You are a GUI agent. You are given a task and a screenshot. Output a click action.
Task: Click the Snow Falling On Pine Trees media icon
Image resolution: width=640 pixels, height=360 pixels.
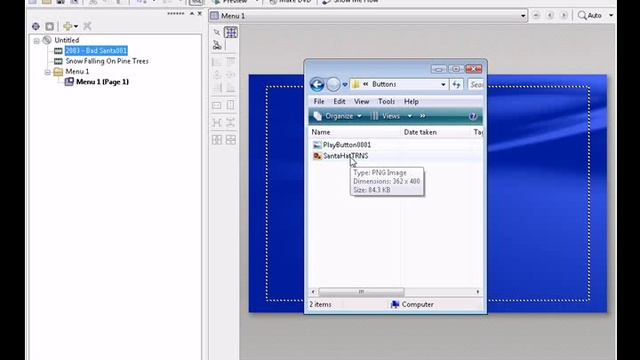coord(58,61)
